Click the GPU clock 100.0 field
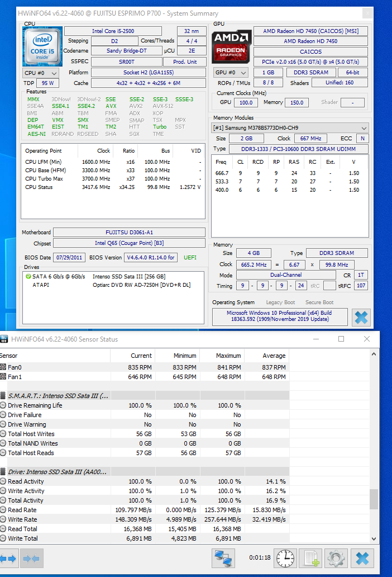392x577 pixels. [x=246, y=103]
